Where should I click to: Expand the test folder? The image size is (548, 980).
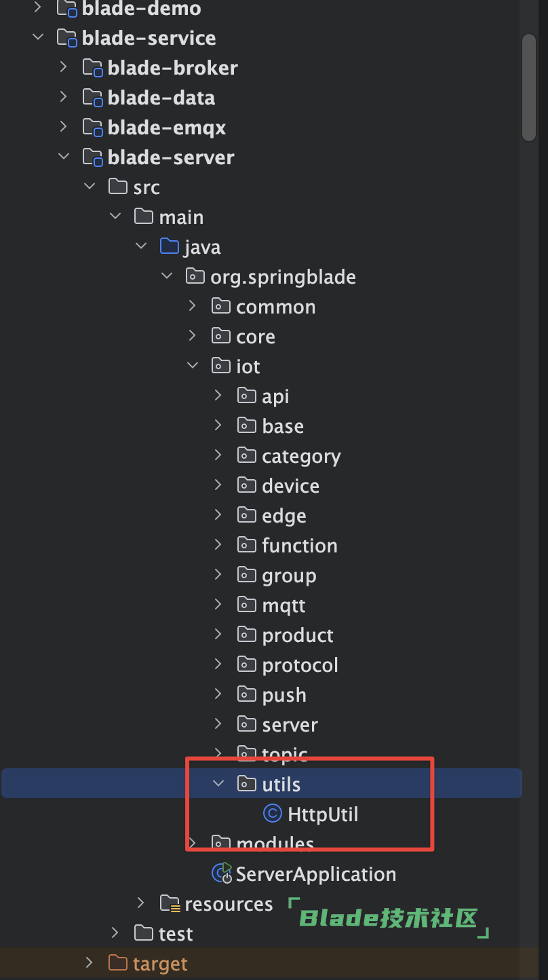[x=115, y=933]
